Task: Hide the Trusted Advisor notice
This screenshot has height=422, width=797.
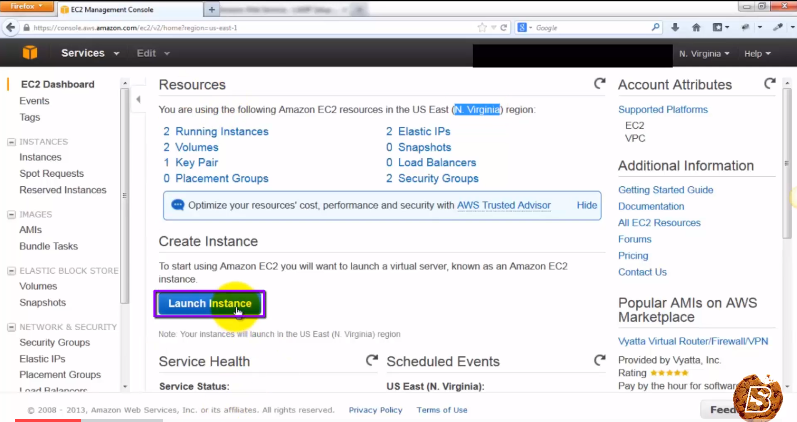Action: (587, 205)
